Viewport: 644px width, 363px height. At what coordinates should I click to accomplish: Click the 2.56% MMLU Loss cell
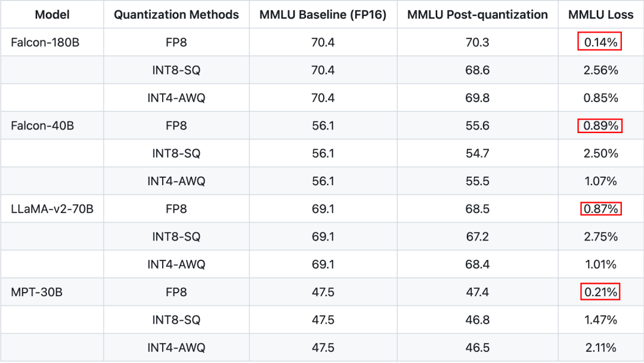click(x=600, y=70)
